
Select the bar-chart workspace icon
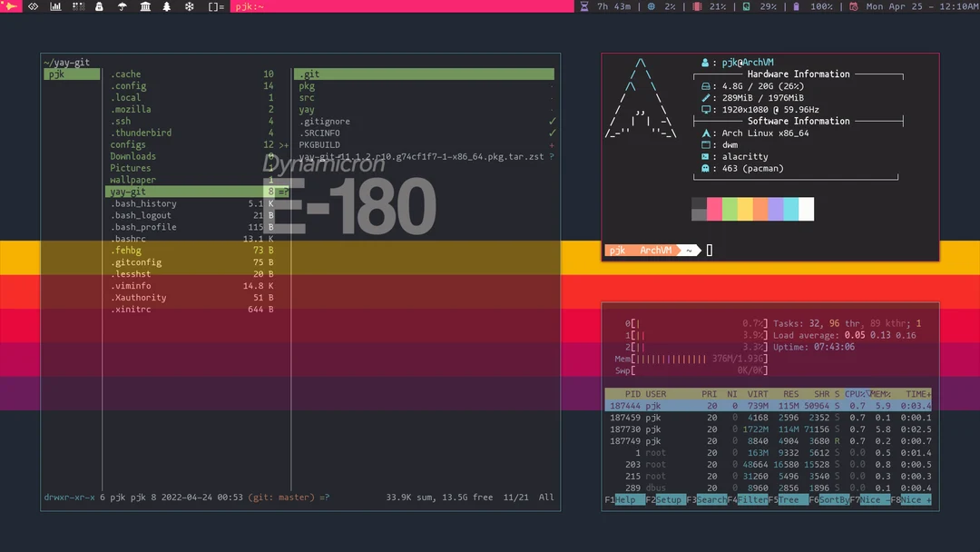click(56, 6)
